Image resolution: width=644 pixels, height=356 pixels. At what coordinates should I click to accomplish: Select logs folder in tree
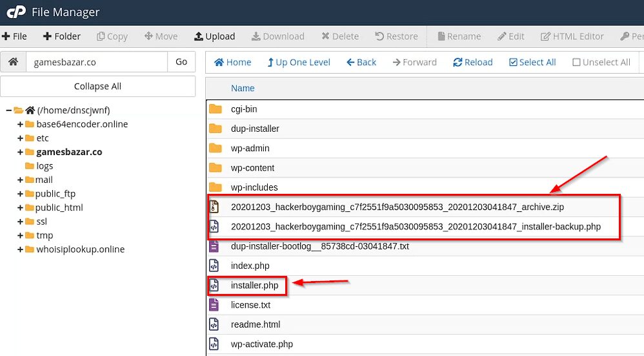point(45,166)
